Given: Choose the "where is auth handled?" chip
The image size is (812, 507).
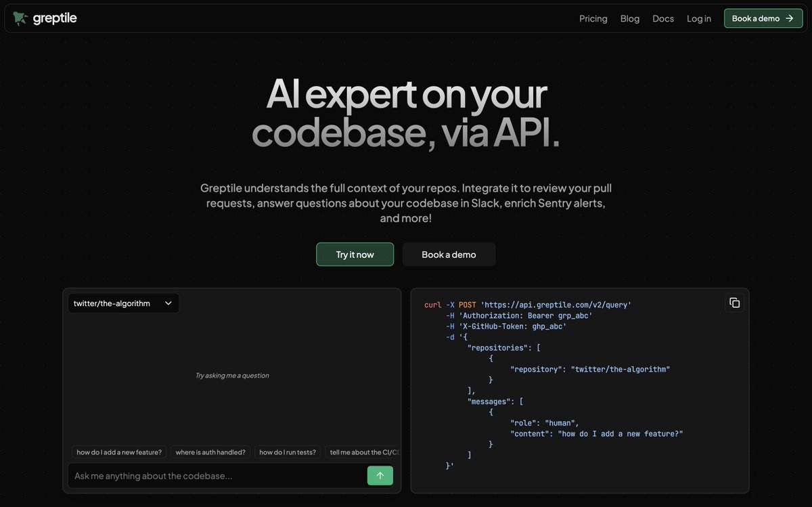Looking at the screenshot, I should click(x=210, y=451).
